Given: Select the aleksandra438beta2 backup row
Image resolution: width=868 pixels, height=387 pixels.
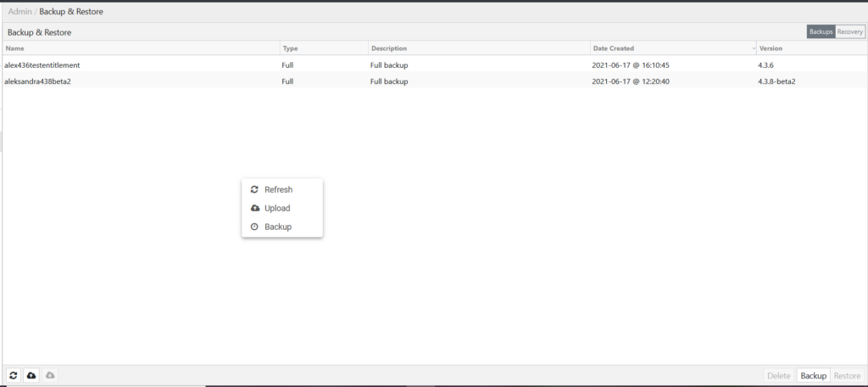Looking at the screenshot, I should point(434,81).
